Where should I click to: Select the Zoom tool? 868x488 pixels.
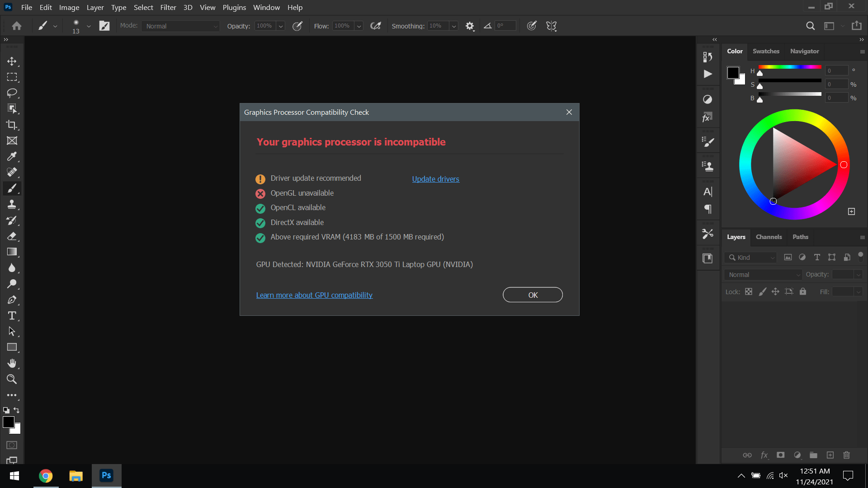tap(12, 379)
